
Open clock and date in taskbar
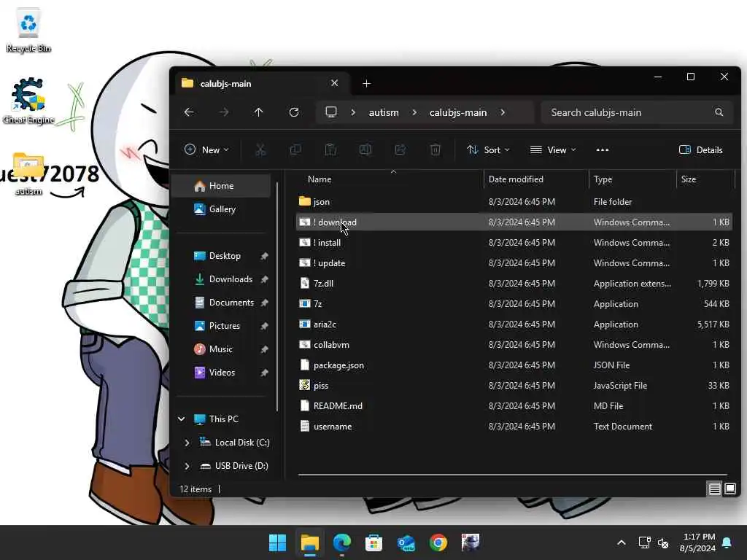point(697,542)
